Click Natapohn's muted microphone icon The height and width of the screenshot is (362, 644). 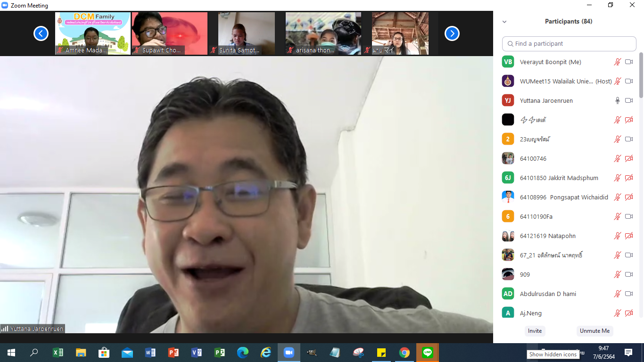point(617,236)
